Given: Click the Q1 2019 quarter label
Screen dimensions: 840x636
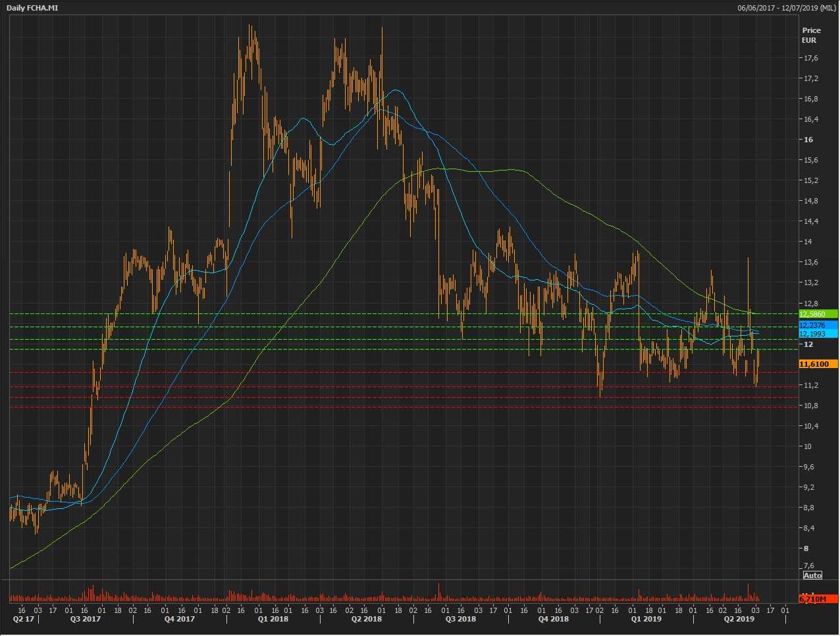Looking at the screenshot, I should (x=646, y=619).
